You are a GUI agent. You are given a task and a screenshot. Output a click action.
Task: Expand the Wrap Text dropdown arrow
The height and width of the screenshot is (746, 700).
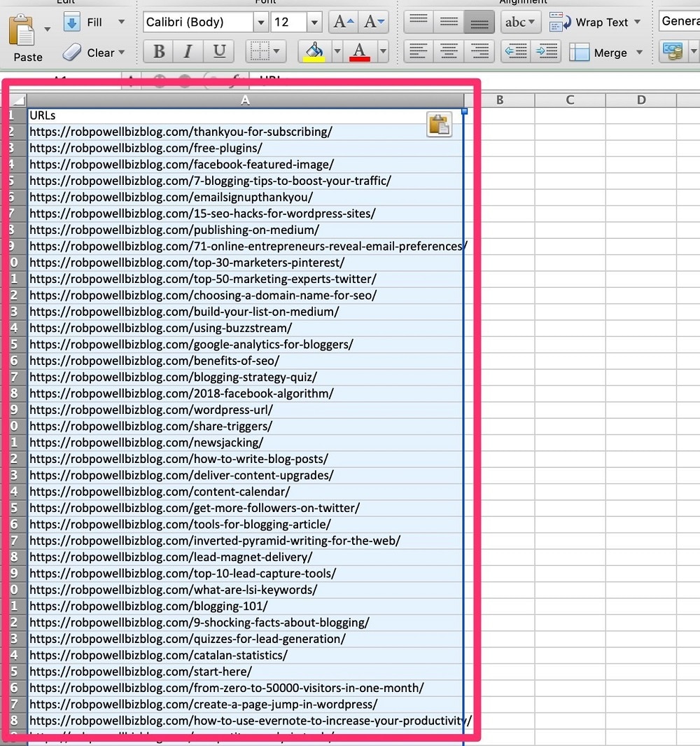638,22
